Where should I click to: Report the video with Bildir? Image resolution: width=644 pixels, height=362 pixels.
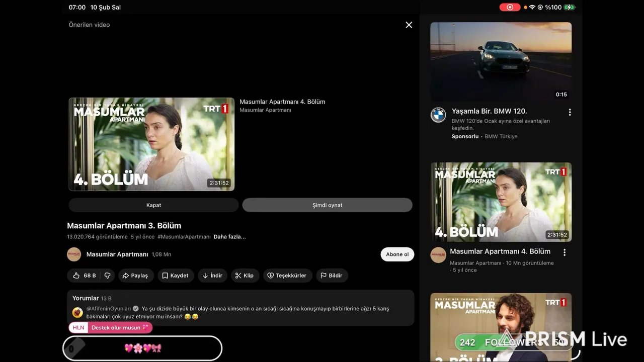pyautogui.click(x=332, y=276)
